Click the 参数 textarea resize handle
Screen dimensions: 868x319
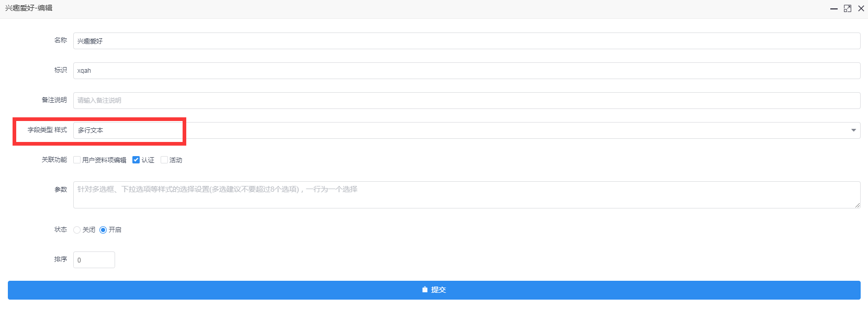(858, 205)
